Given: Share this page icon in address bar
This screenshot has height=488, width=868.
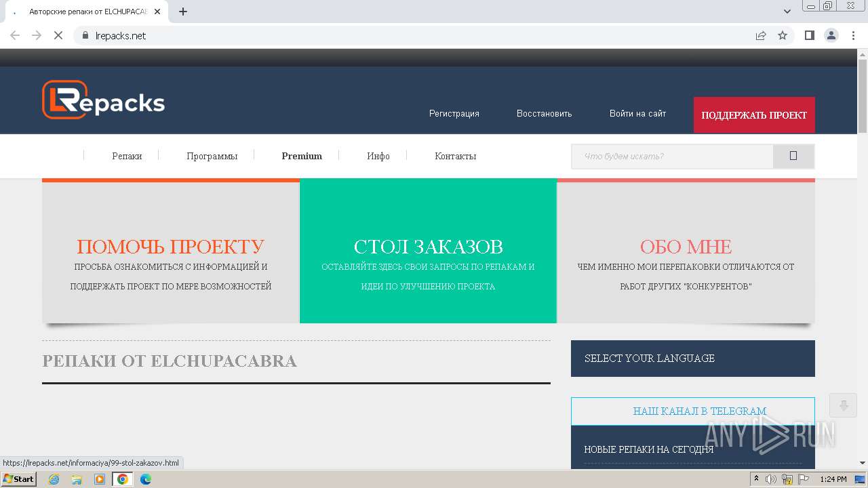Looking at the screenshot, I should tap(761, 35).
